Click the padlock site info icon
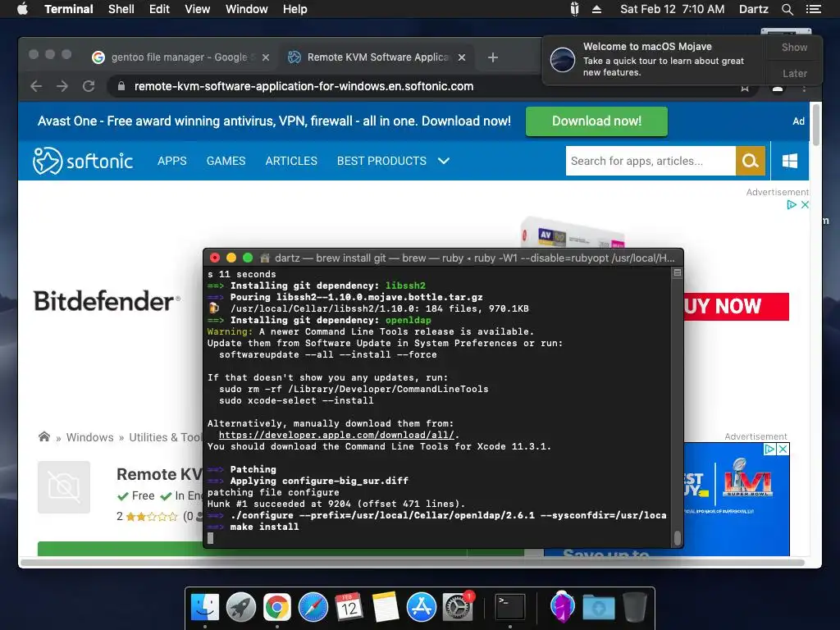 [x=121, y=86]
